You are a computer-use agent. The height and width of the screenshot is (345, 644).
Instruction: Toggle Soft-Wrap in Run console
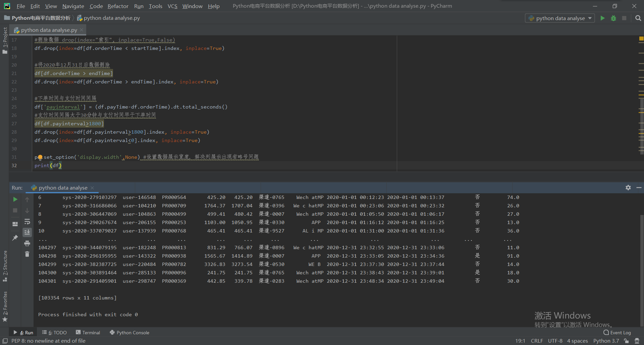[x=27, y=221]
